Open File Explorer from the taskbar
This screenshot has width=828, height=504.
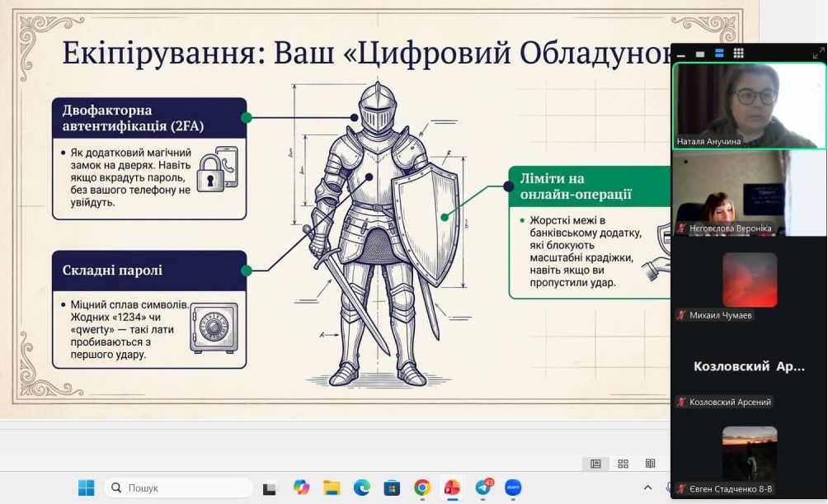click(x=332, y=488)
